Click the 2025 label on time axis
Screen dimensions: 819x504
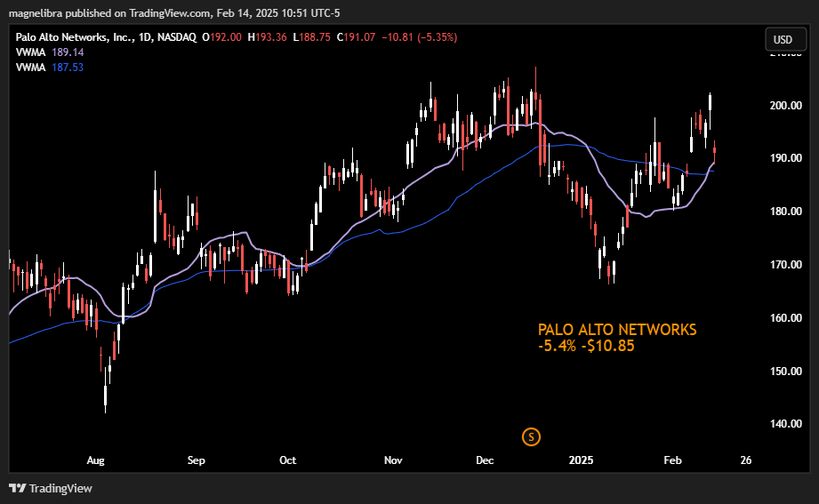tap(581, 460)
